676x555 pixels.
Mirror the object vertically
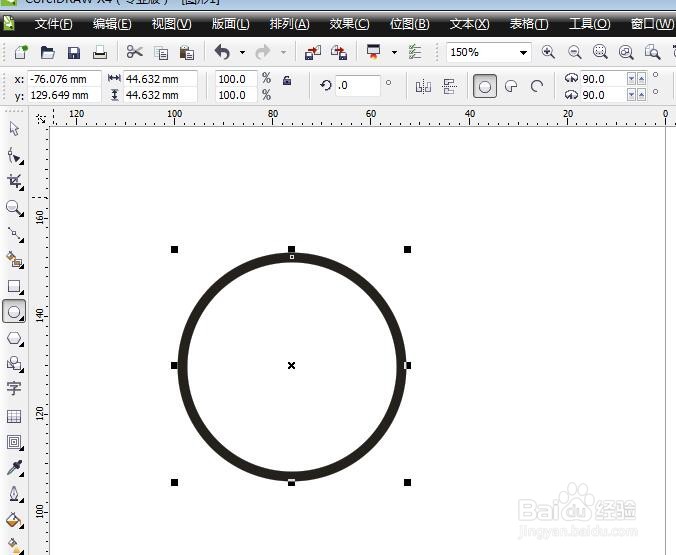point(449,87)
